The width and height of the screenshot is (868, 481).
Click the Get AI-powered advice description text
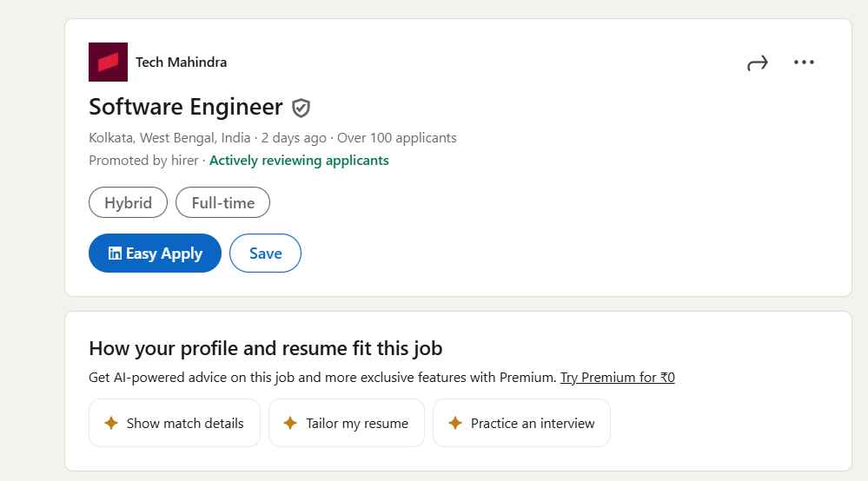point(321,378)
